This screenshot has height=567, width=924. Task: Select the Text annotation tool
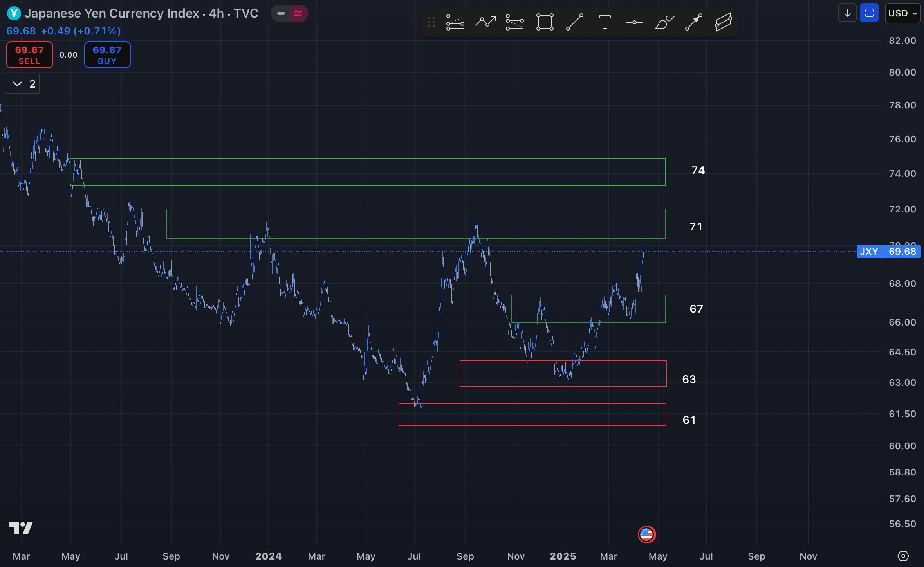tap(604, 22)
